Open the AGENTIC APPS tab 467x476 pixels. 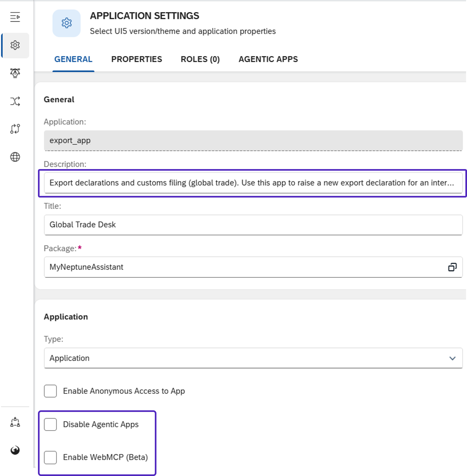coord(268,59)
